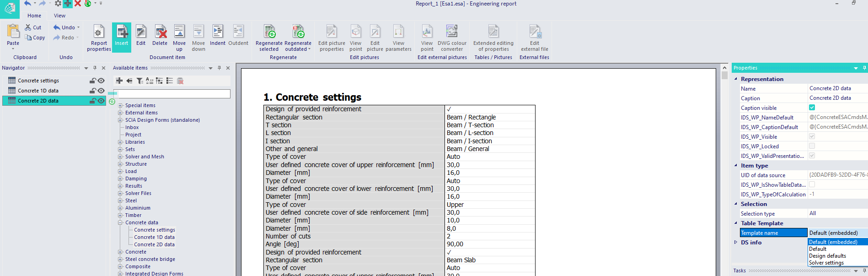
Task: Open Report properties
Action: tap(99, 38)
